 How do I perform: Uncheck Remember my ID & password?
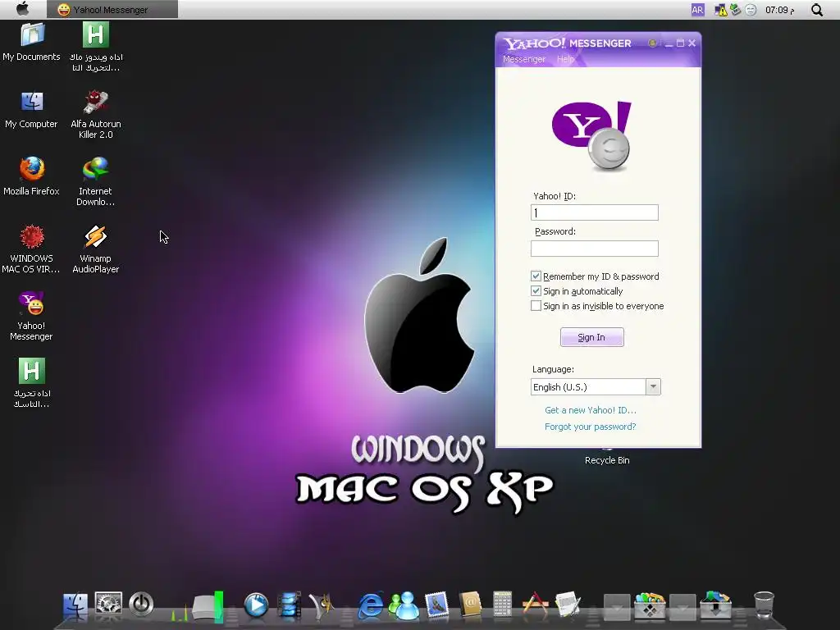point(536,276)
